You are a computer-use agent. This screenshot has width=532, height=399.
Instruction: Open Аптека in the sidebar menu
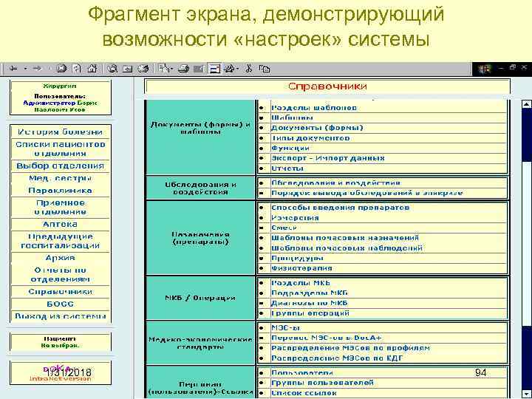pos(60,224)
